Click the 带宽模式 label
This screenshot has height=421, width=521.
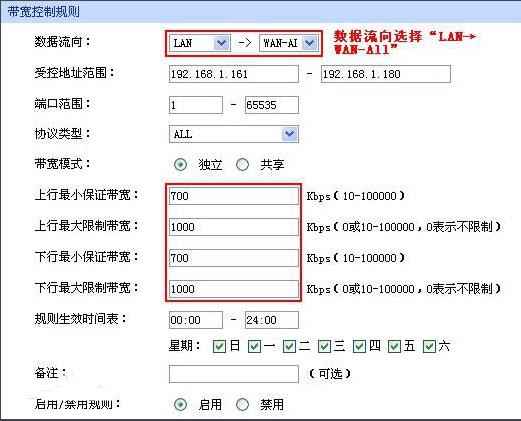pyautogui.click(x=62, y=164)
